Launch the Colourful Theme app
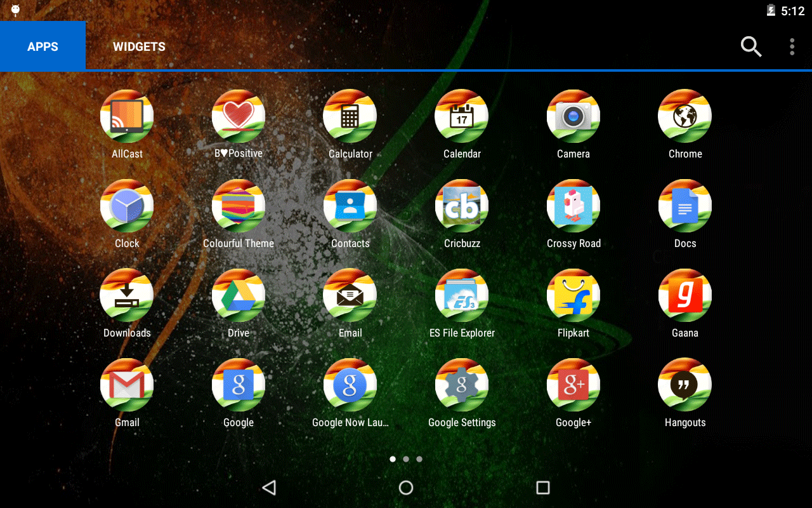Screen dimensions: 812x508 [x=239, y=206]
